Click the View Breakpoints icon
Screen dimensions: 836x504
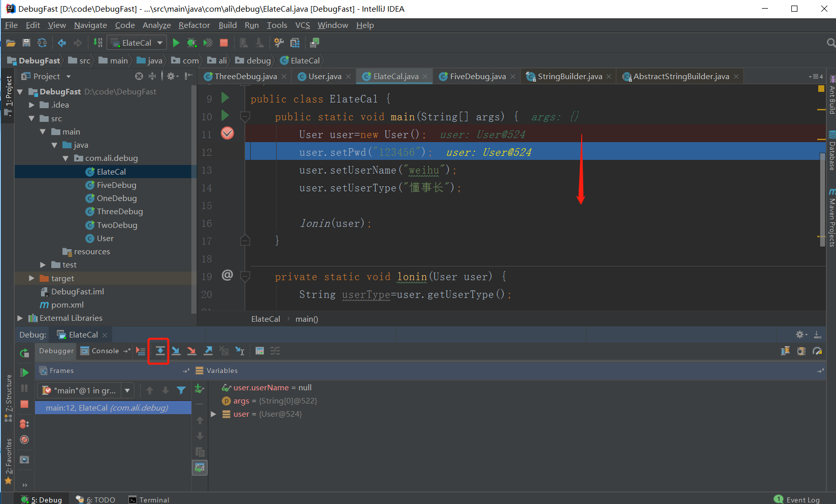[x=24, y=424]
